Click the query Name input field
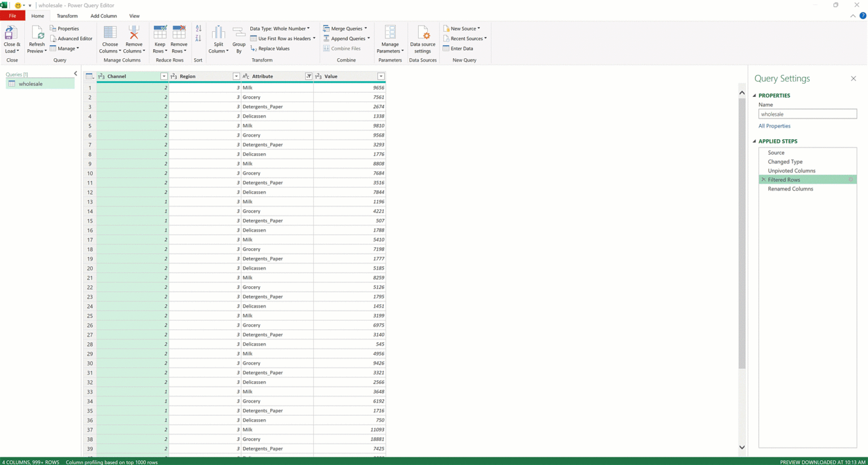 [x=807, y=114]
